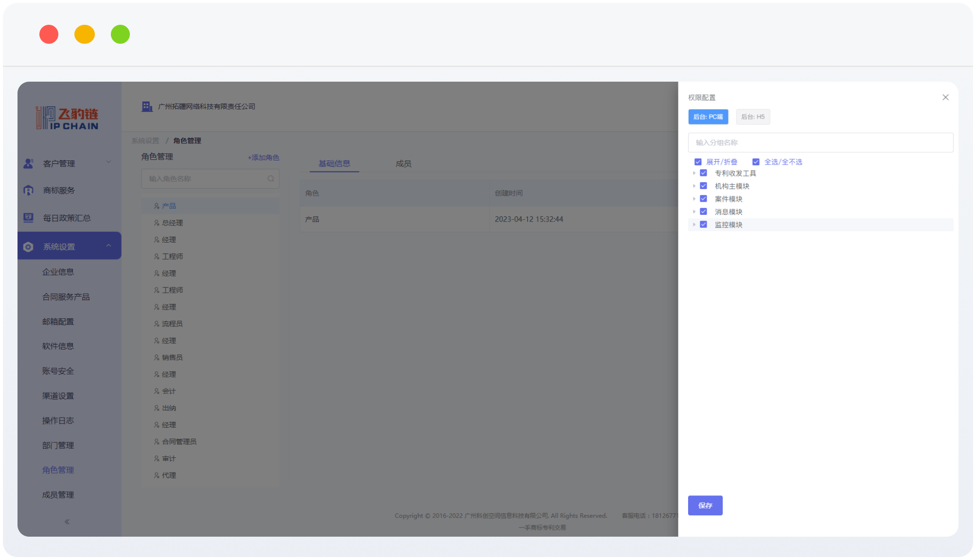Open the 成员 tab
The image size is (976, 560).
(403, 164)
